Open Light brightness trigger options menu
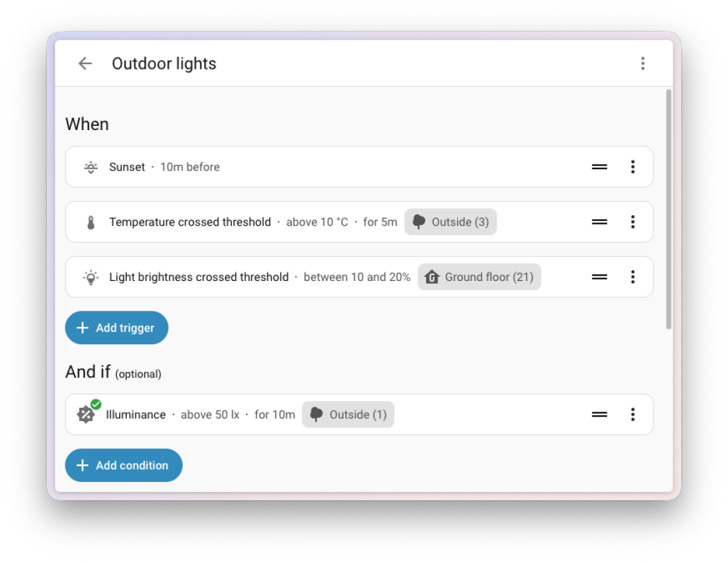The height and width of the screenshot is (562, 728). click(x=632, y=276)
